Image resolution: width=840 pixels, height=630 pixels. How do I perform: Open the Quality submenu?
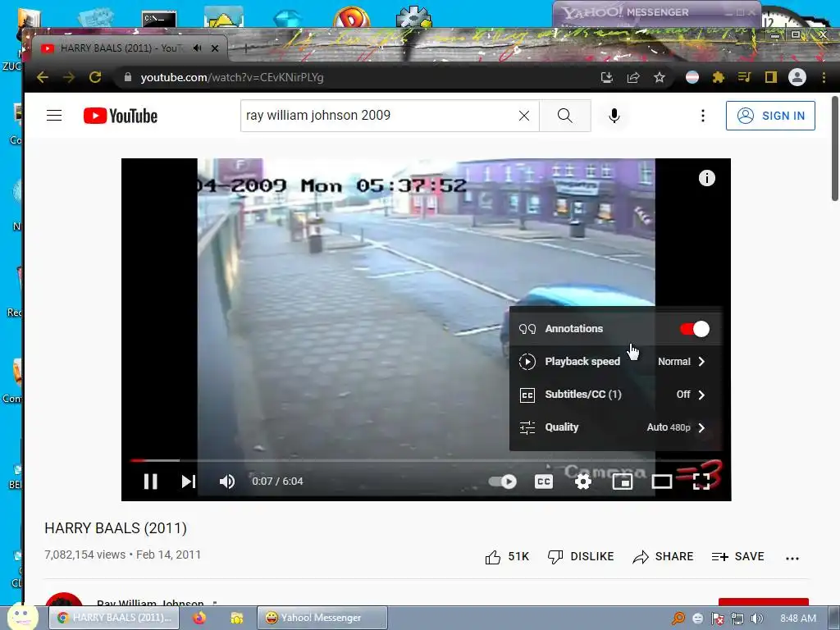click(615, 427)
